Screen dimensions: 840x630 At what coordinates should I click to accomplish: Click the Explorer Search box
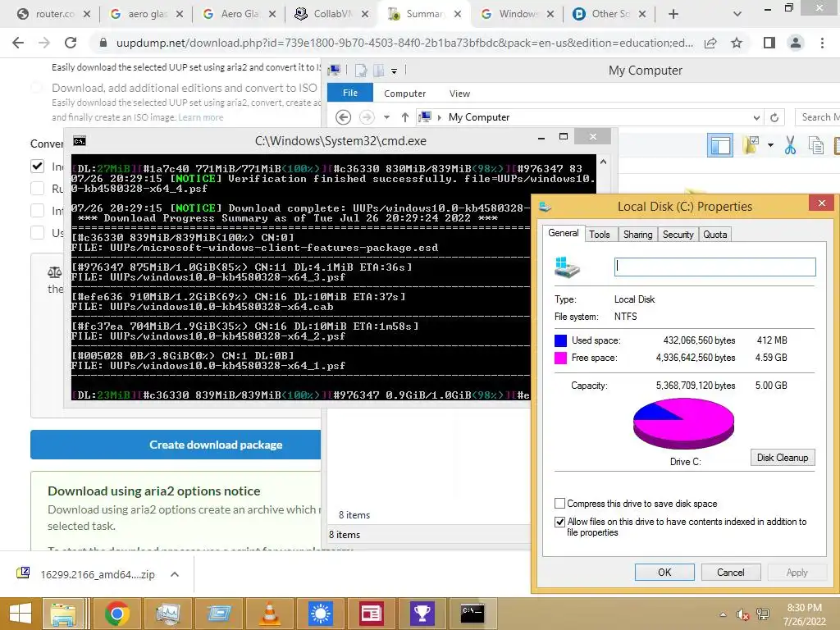point(818,117)
